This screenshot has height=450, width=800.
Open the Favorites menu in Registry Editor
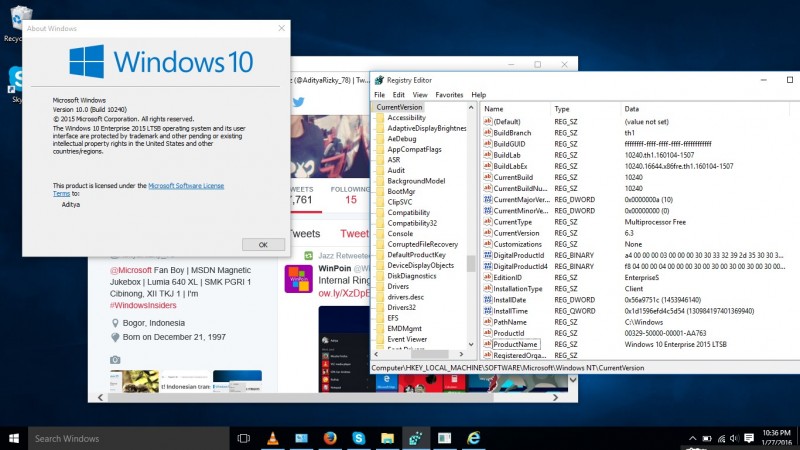[449, 95]
